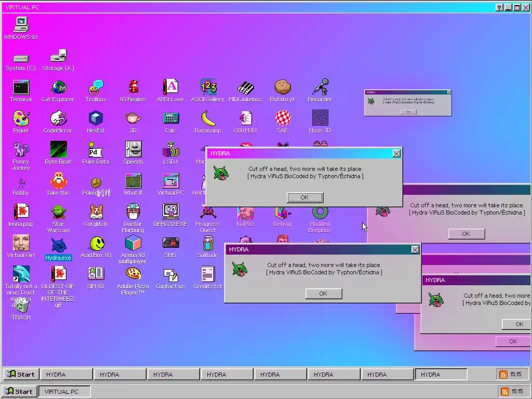
Task: Launch the SAE checkered ball icon
Action: pyautogui.click(x=282, y=118)
